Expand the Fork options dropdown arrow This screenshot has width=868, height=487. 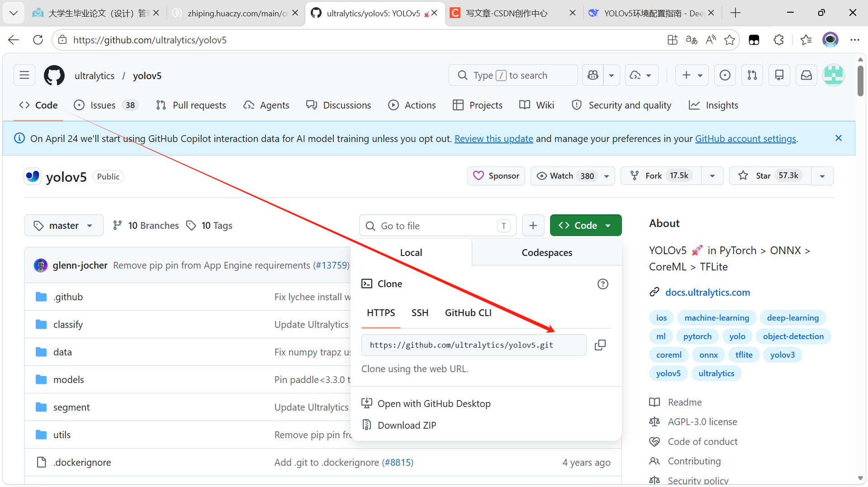tap(712, 176)
